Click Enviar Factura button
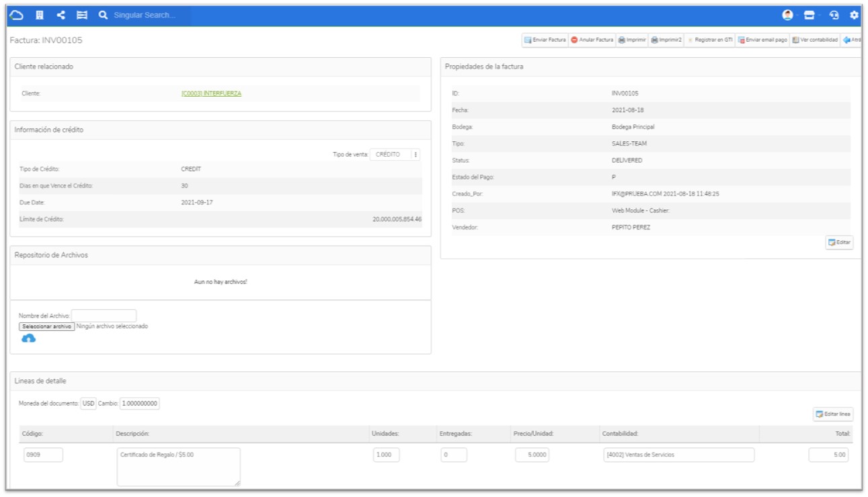This screenshot has height=497, width=868. tap(545, 40)
